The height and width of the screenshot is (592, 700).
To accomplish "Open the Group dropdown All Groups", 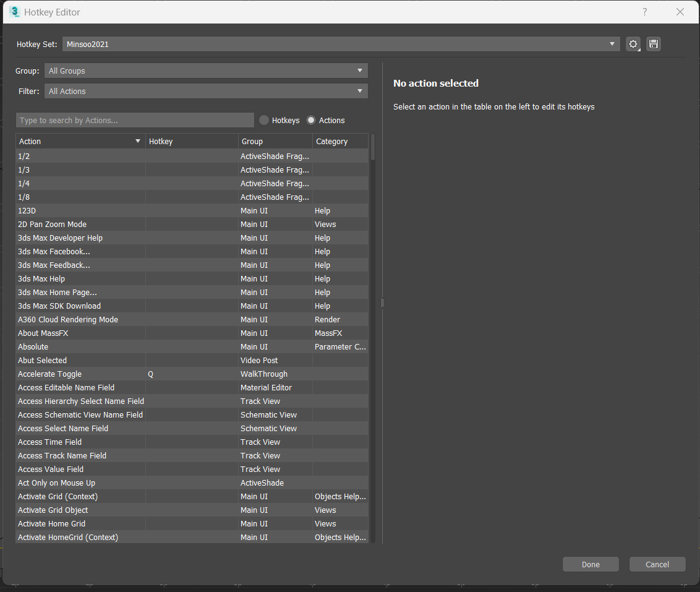I will (206, 71).
